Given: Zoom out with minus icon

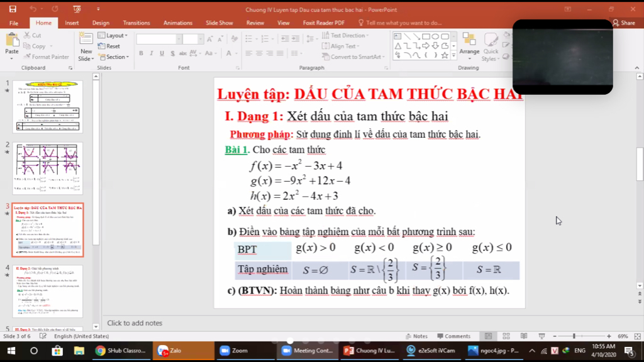Looking at the screenshot, I should pos(555,336).
